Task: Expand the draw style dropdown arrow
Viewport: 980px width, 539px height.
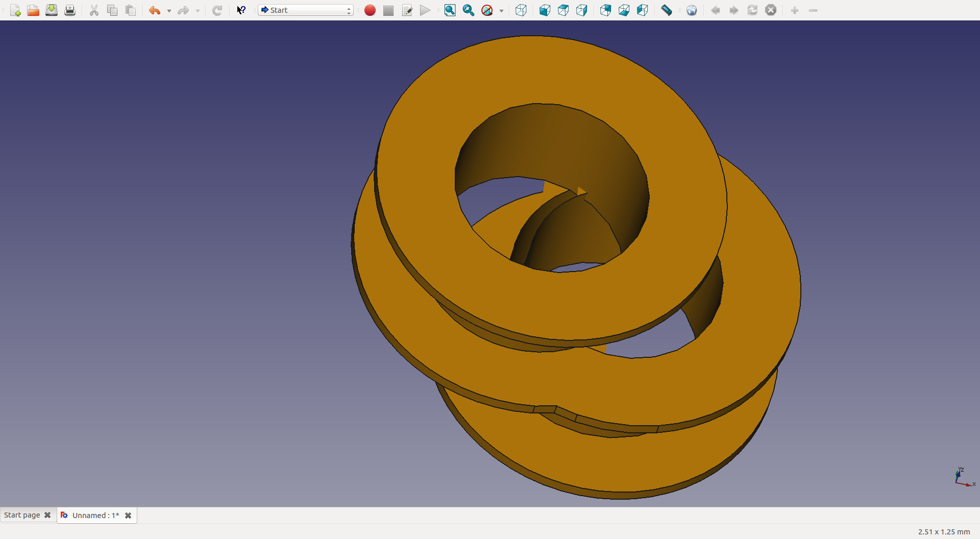Action: (x=501, y=11)
